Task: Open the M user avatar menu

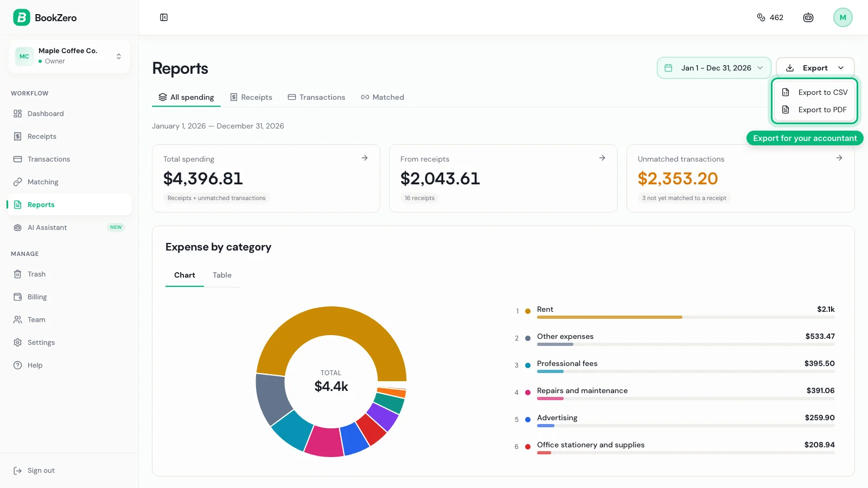Action: (843, 17)
